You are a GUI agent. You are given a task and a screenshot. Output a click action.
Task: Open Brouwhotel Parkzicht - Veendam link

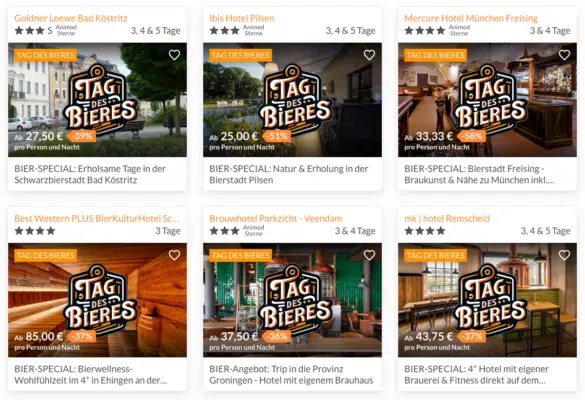tap(275, 219)
